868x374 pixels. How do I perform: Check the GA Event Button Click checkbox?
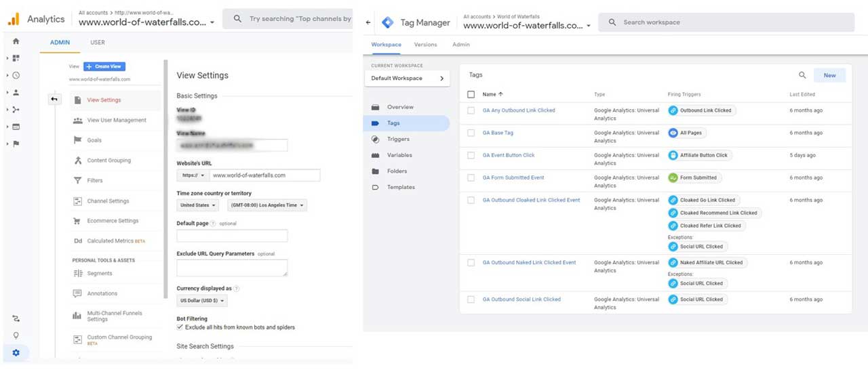(471, 155)
